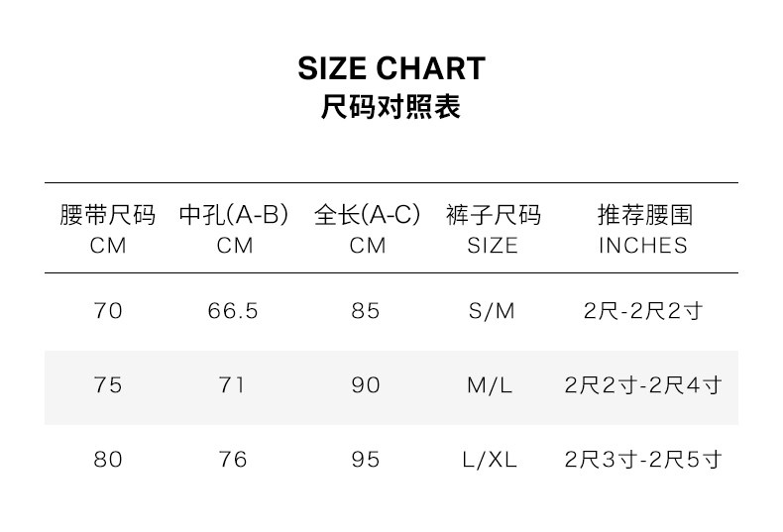Click the 2尺3寸-2尺5寸 waist cell
The width and height of the screenshot is (783, 532).
643,460
